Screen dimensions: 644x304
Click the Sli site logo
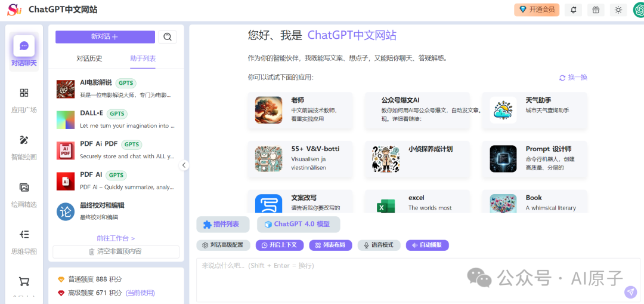click(x=14, y=10)
